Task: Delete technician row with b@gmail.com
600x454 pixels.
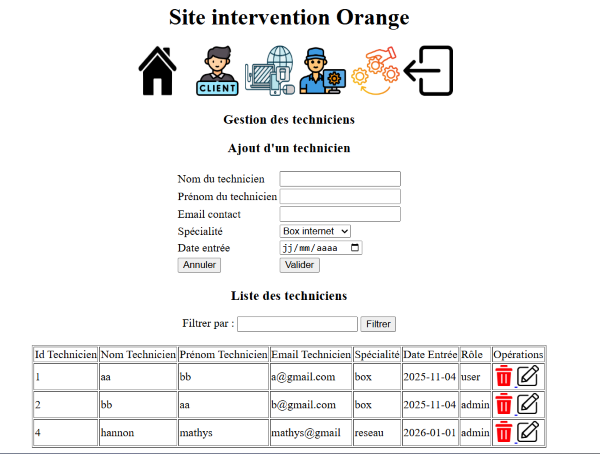Action: pos(504,405)
